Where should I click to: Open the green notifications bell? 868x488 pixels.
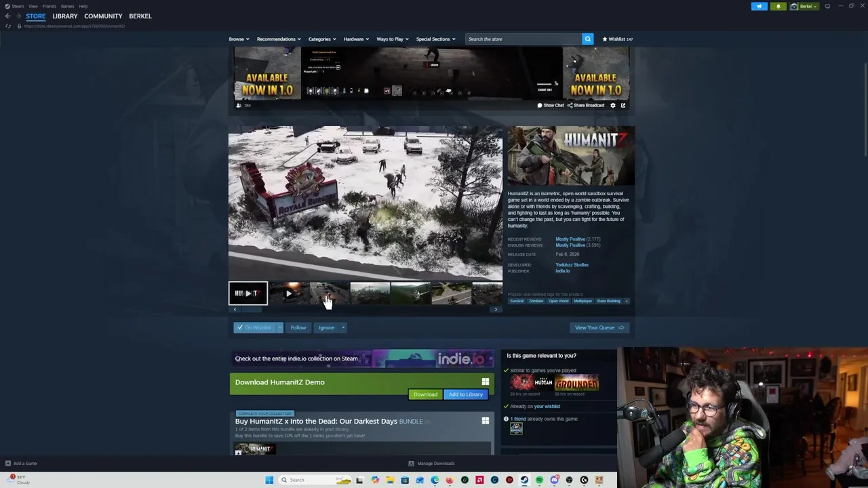click(x=778, y=6)
